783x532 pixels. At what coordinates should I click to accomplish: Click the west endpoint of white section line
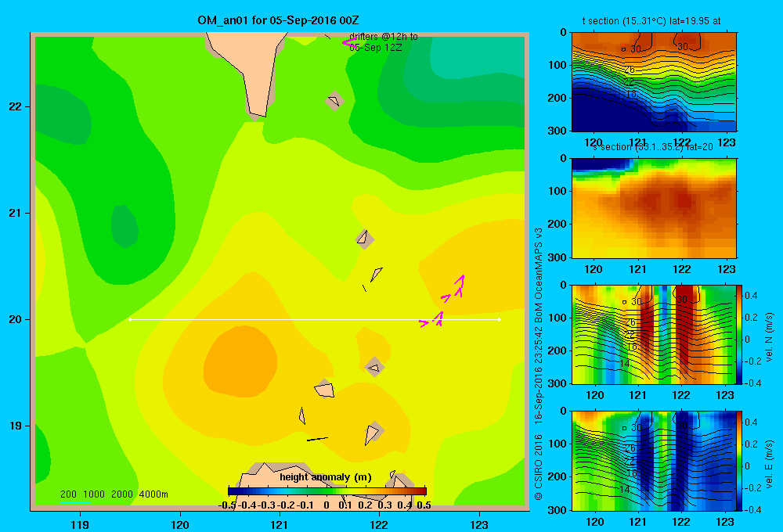click(130, 319)
